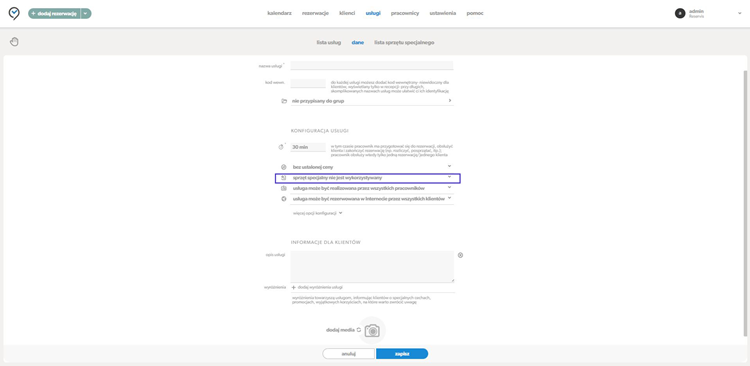
Task: Click the special equipment icon
Action: pyautogui.click(x=284, y=177)
